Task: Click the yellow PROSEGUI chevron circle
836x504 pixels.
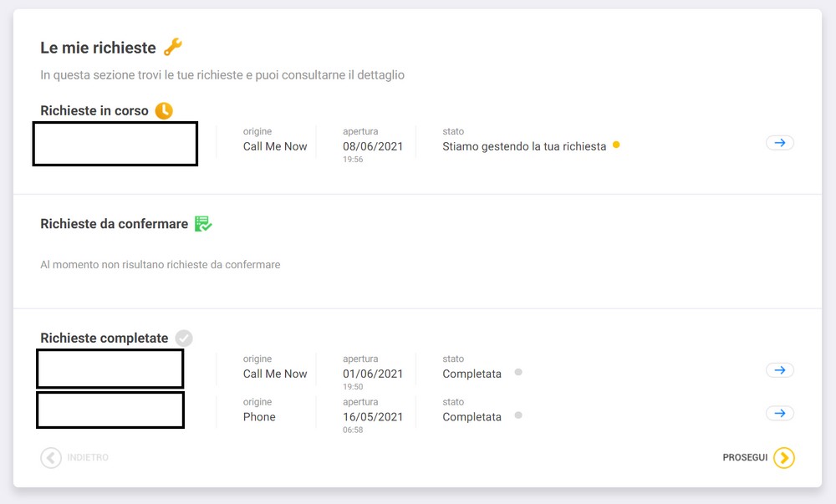Action: point(784,458)
